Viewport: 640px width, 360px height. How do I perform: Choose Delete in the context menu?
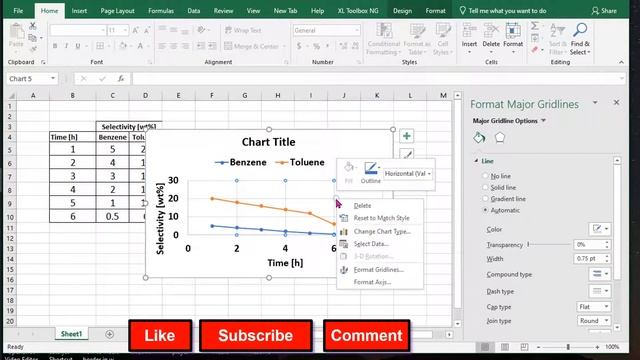point(380,206)
